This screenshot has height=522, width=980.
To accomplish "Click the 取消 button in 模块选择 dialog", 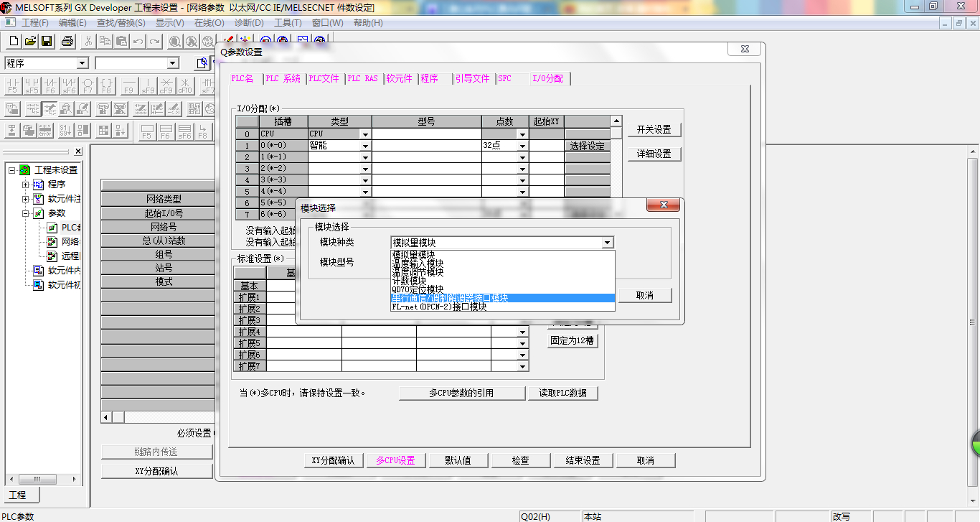I will click(x=645, y=296).
